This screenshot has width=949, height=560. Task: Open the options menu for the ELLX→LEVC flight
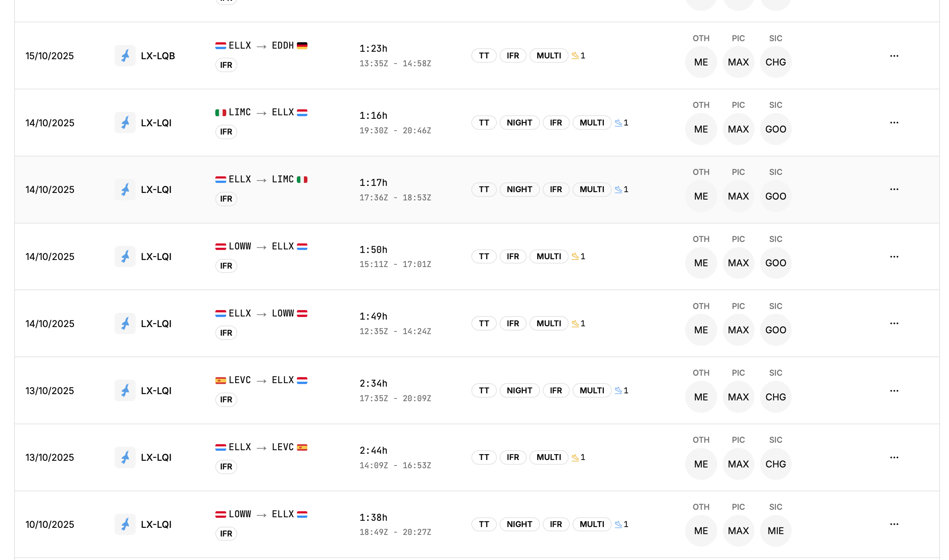(894, 457)
